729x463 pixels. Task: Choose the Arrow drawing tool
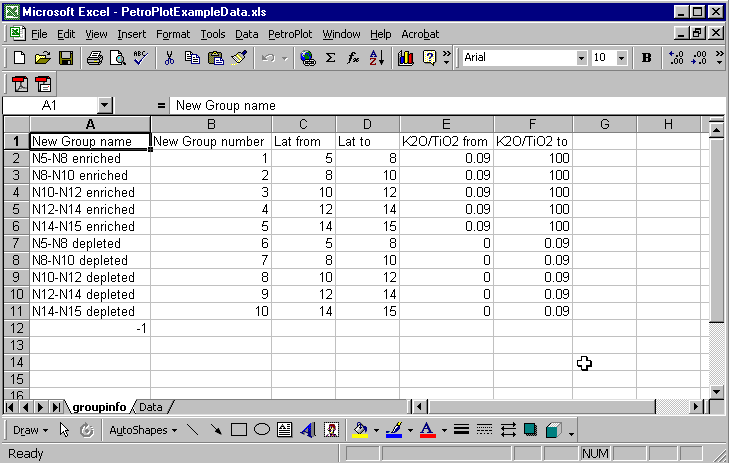[x=216, y=430]
